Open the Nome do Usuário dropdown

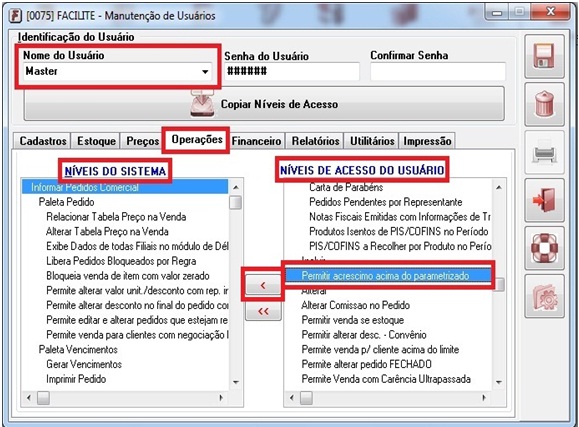[205, 71]
